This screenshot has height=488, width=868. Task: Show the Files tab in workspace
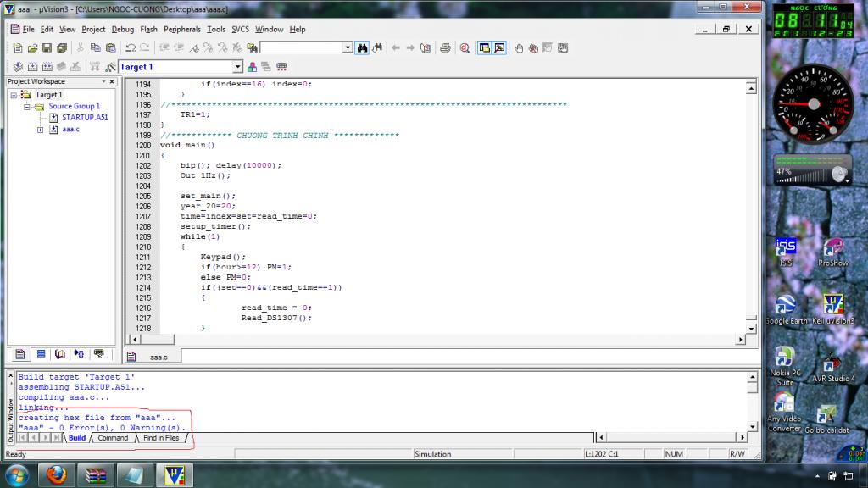click(x=20, y=354)
